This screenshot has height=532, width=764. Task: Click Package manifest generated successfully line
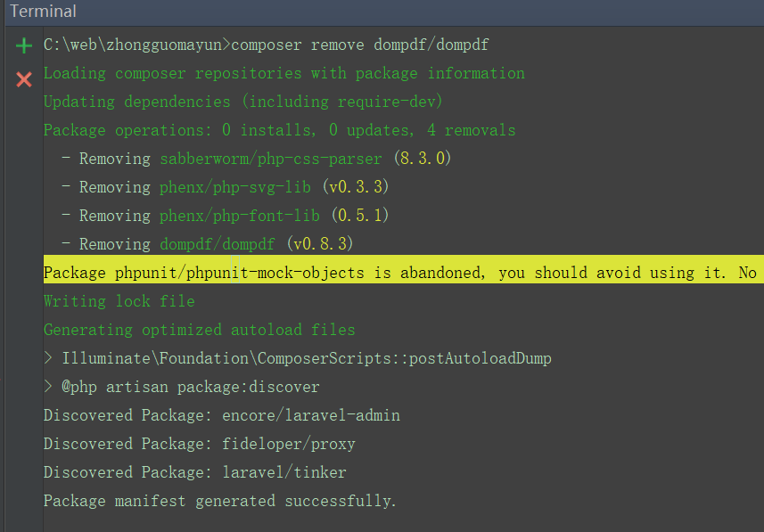point(219,501)
